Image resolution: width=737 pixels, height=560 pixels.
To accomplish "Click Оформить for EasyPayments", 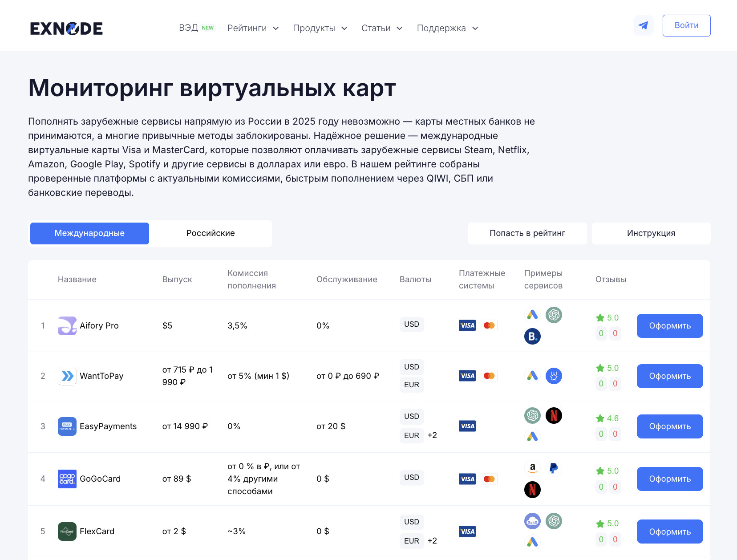I will (670, 426).
